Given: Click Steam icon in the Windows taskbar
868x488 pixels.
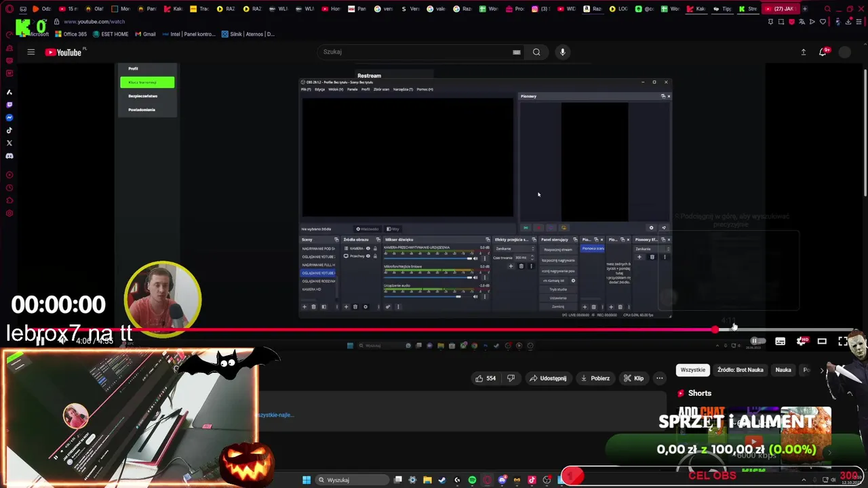Looking at the screenshot, I should pyautogui.click(x=442, y=480).
